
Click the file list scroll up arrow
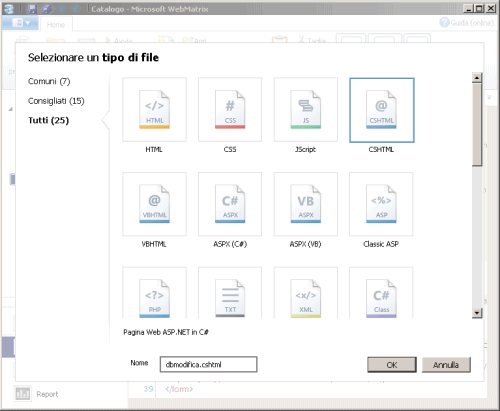[x=477, y=78]
